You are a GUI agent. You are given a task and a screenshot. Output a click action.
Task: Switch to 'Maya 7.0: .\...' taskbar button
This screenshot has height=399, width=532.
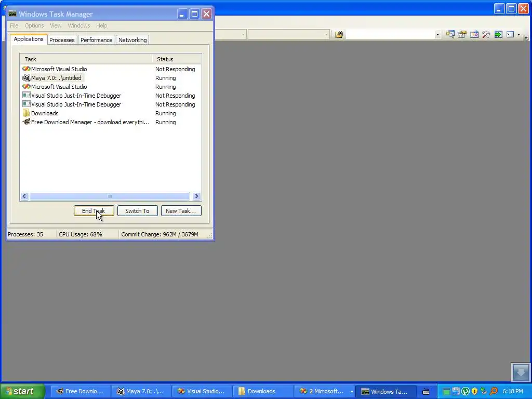coord(141,391)
